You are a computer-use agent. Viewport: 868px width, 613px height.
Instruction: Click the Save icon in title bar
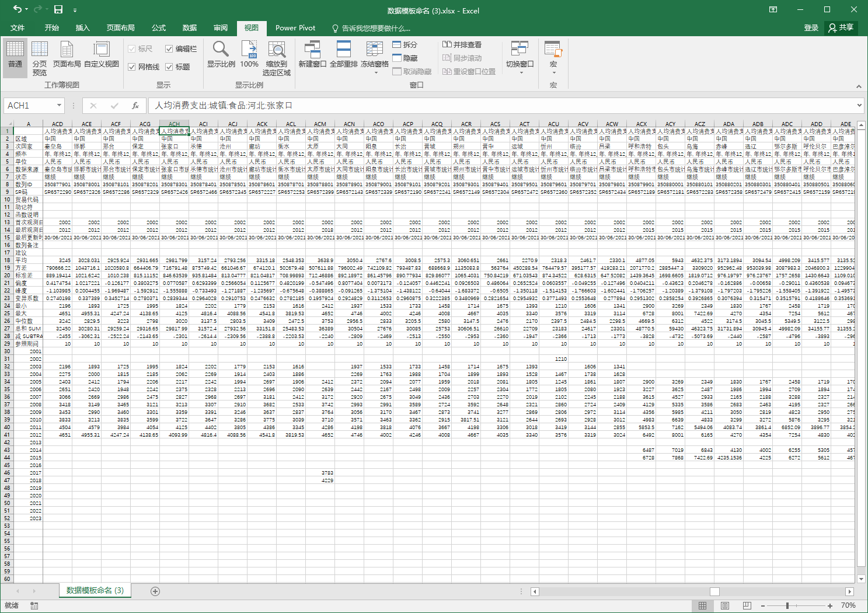click(x=58, y=9)
